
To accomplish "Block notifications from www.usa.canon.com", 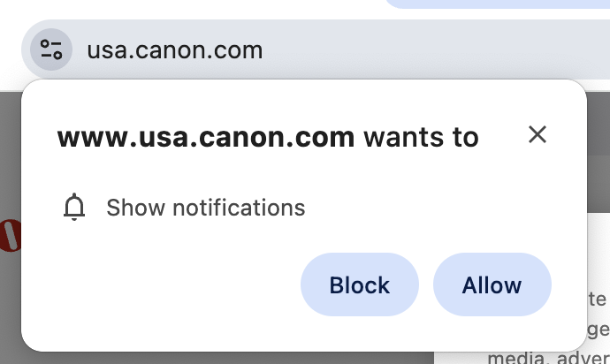I will (359, 285).
